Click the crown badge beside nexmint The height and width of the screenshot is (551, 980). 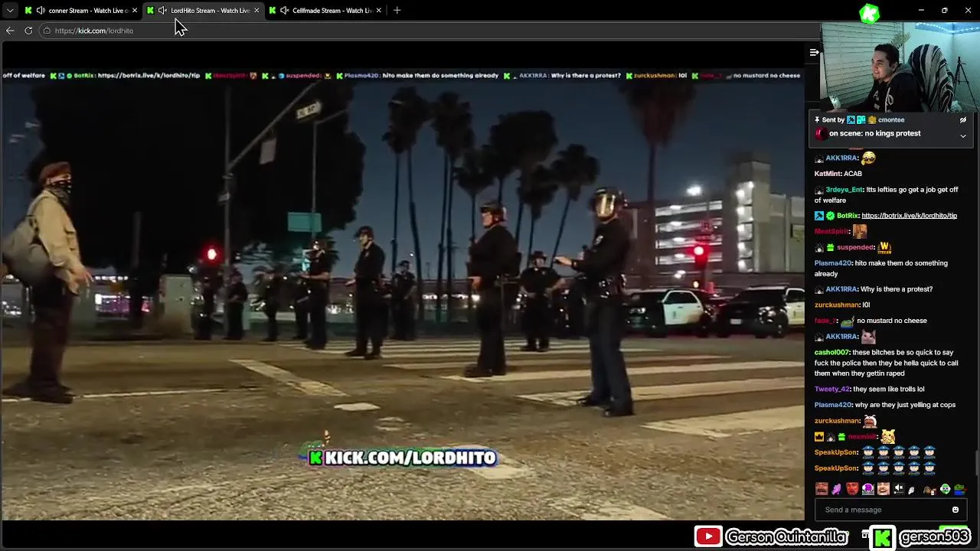pos(819,436)
